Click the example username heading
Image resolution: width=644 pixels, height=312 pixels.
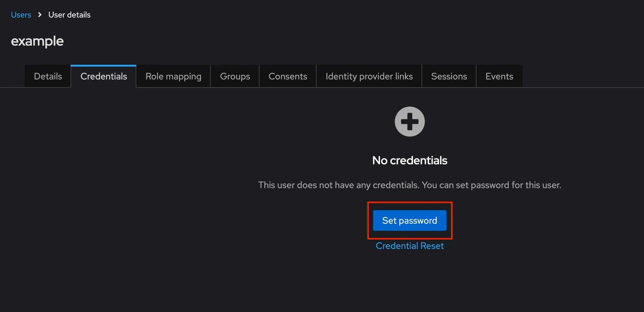coord(37,41)
